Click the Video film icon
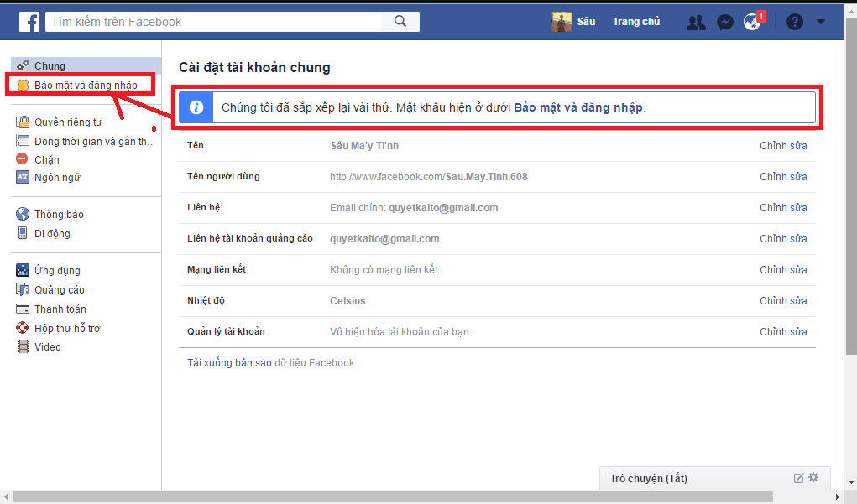Image resolution: width=857 pixels, height=504 pixels. pyautogui.click(x=23, y=346)
